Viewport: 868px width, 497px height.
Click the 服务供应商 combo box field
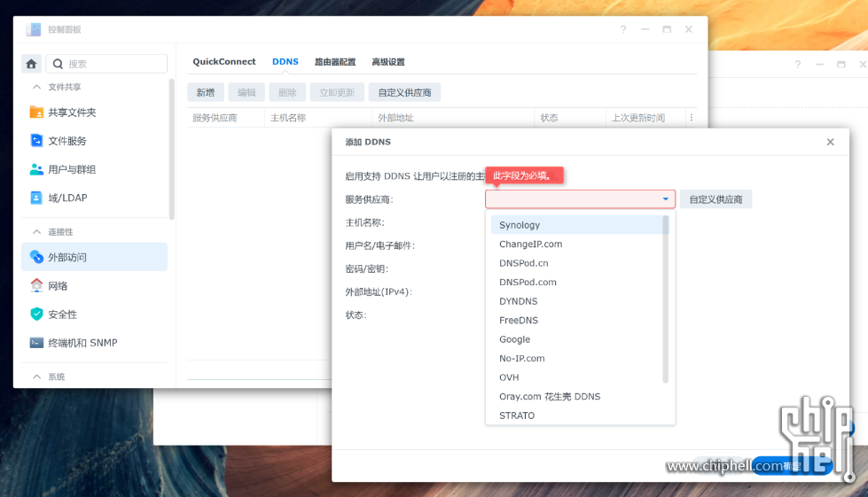(x=580, y=199)
